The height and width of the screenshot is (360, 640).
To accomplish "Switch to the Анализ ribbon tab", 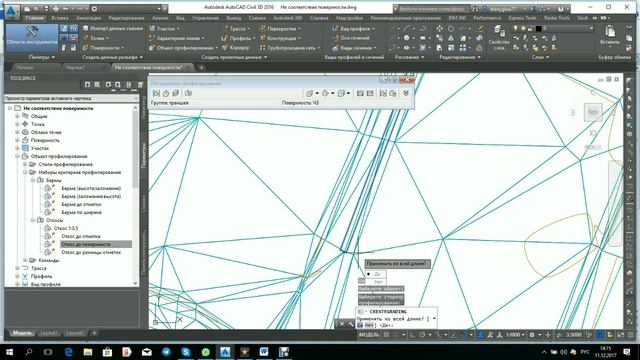I will pyautogui.click(x=160, y=18).
